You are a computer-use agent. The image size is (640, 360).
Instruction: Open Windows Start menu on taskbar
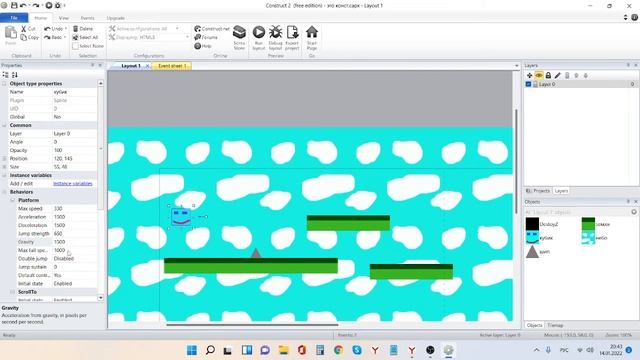pos(192,350)
